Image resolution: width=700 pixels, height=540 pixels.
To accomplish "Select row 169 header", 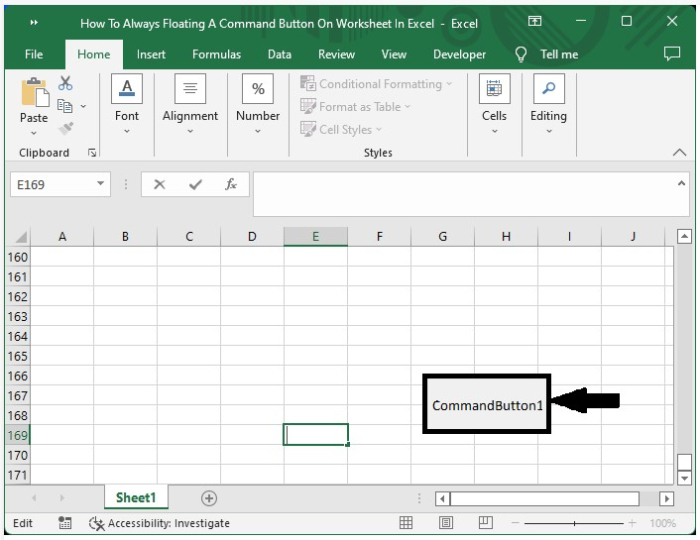I will pos(17,435).
